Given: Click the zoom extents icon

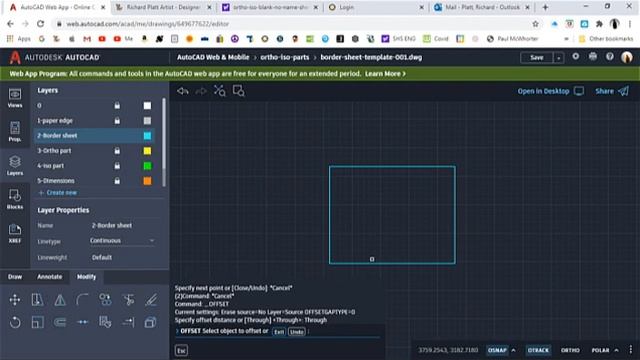Looking at the screenshot, I should pos(220,91).
